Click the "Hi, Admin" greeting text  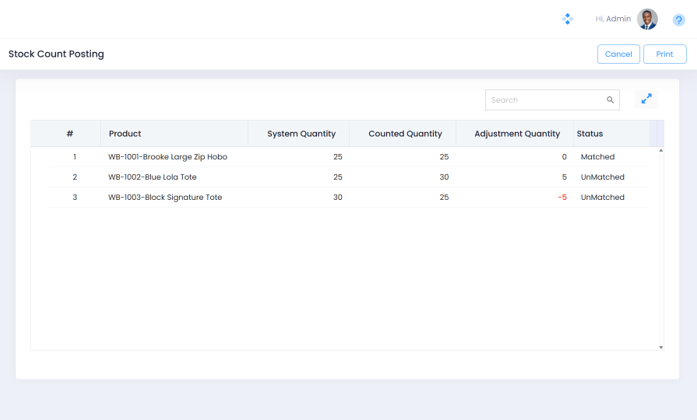pos(612,19)
